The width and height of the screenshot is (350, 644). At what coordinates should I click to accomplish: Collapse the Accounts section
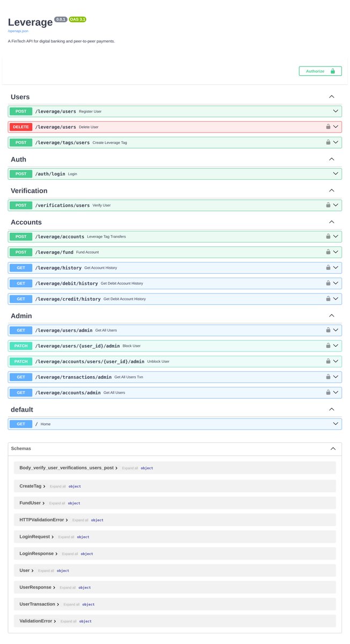point(332,222)
